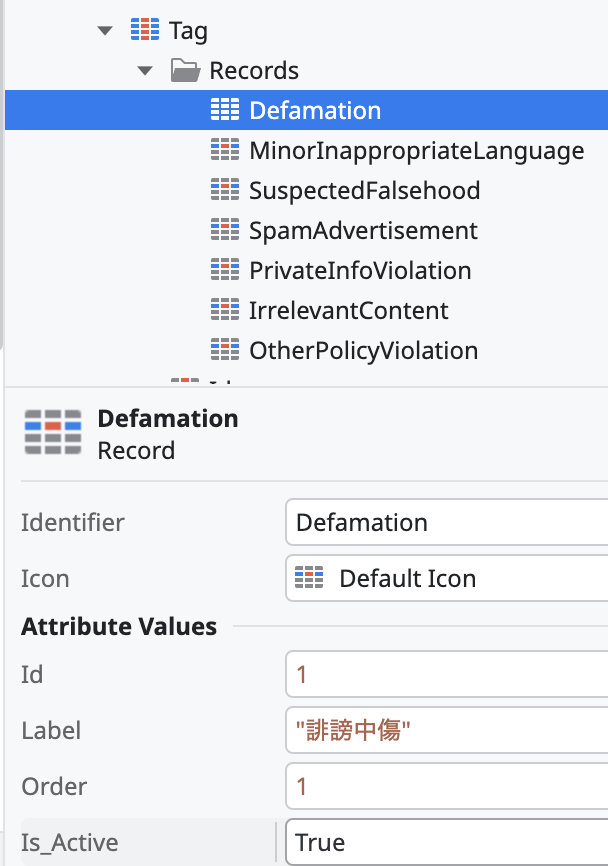Click the MinorInappropriateLanguage record icon
The width and height of the screenshot is (608, 866).
point(225,150)
